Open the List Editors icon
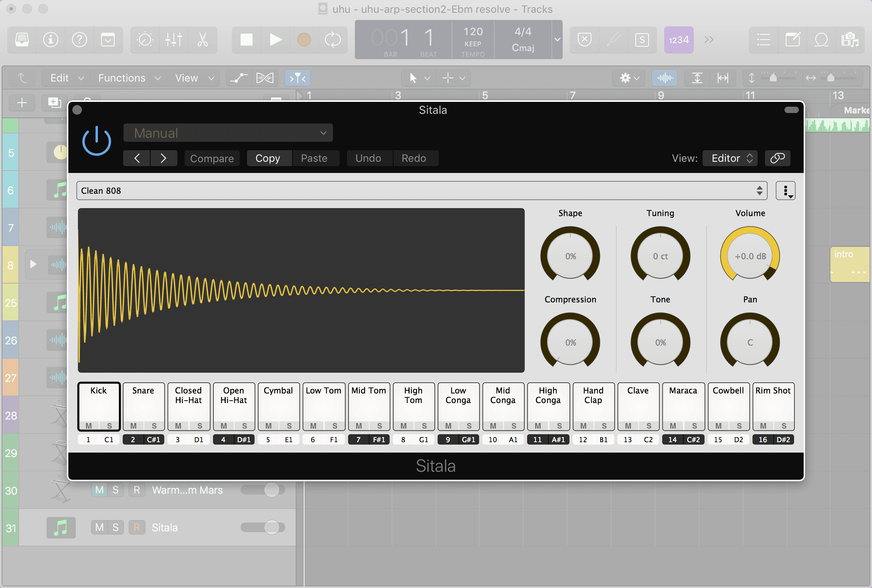872x588 pixels. [763, 40]
